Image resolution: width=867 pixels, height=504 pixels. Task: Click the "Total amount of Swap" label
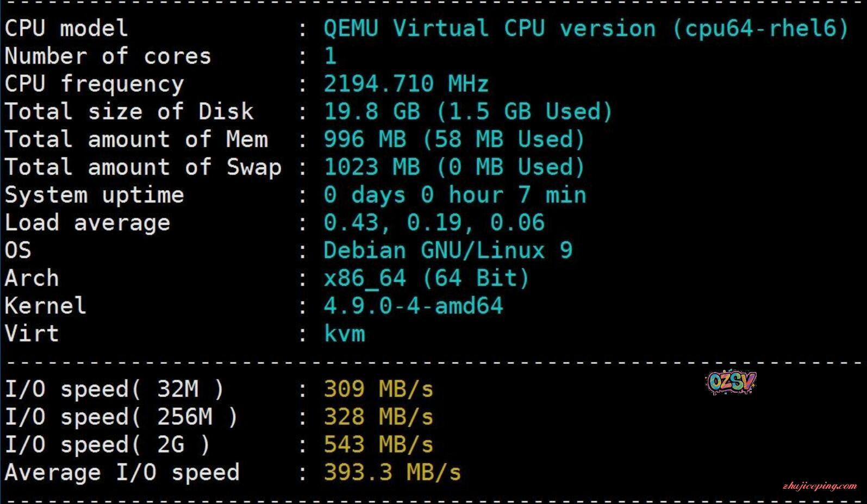(x=143, y=167)
